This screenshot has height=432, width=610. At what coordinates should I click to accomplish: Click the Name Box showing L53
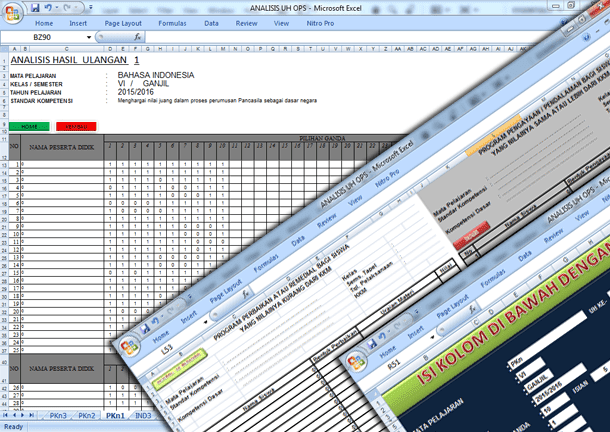[x=169, y=348]
